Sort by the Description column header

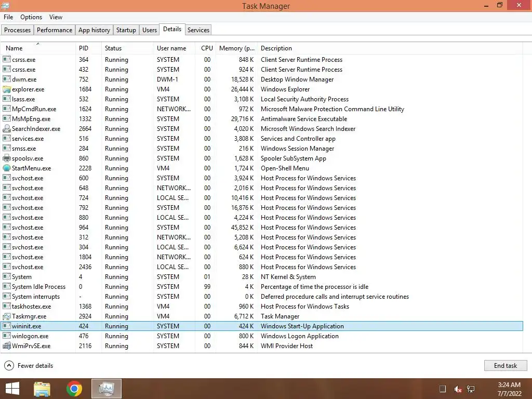point(390,48)
